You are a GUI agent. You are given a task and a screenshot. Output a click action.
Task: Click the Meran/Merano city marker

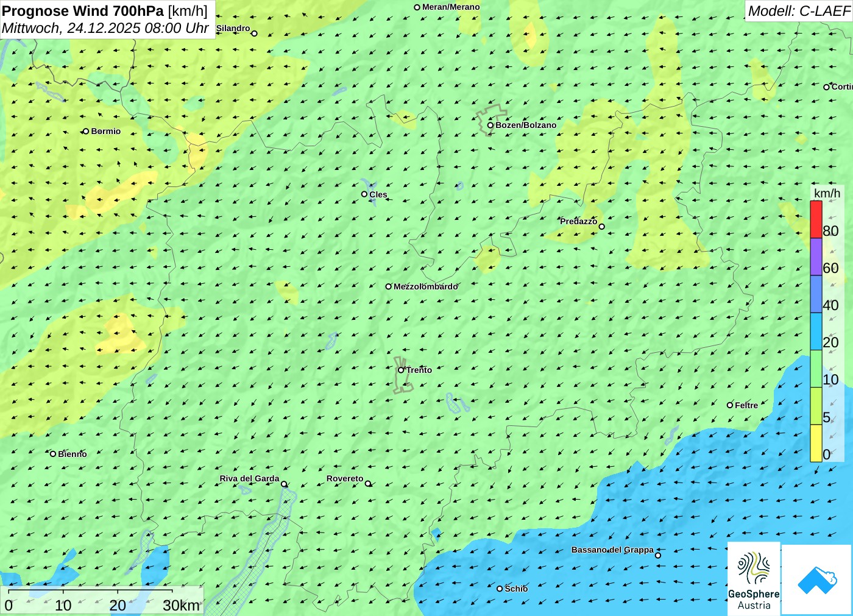click(x=417, y=7)
